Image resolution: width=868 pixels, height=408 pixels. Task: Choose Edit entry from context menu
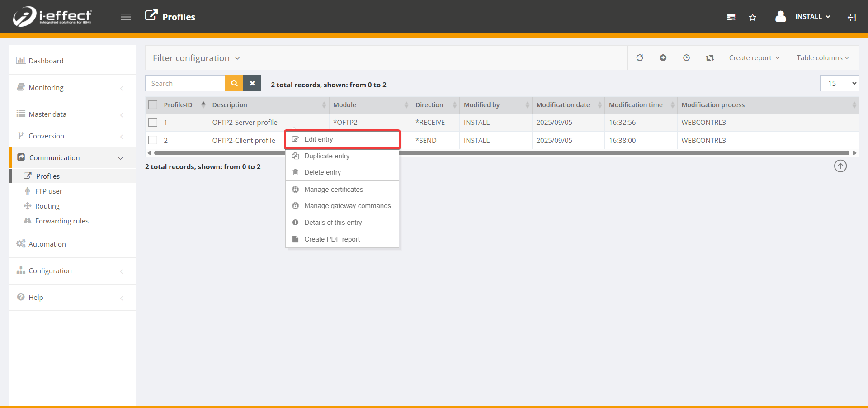tap(319, 139)
